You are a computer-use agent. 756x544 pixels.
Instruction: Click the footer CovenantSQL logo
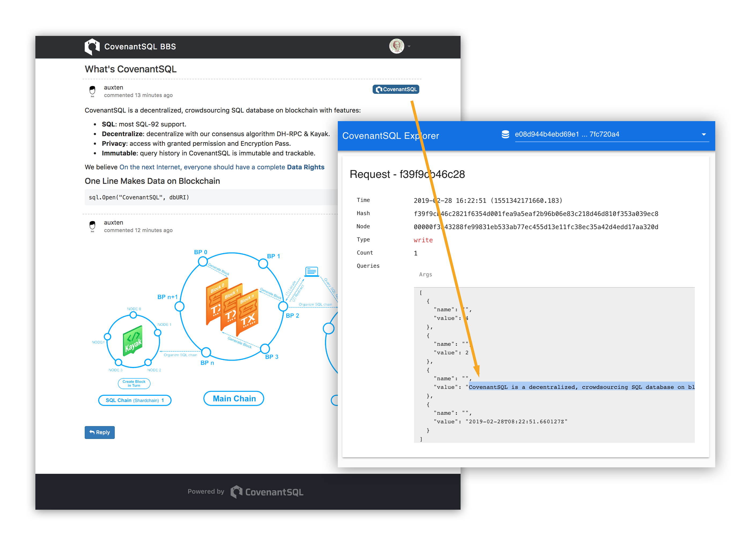[x=267, y=492]
